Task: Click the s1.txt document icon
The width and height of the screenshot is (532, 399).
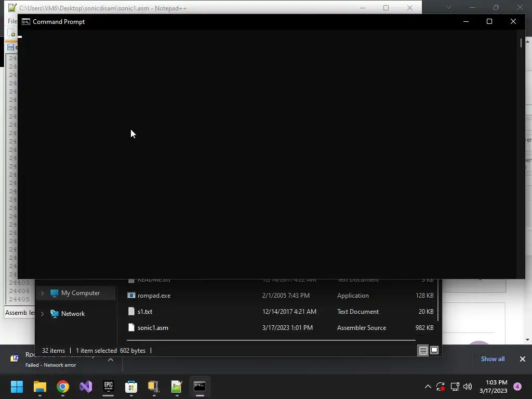Action: point(131,311)
